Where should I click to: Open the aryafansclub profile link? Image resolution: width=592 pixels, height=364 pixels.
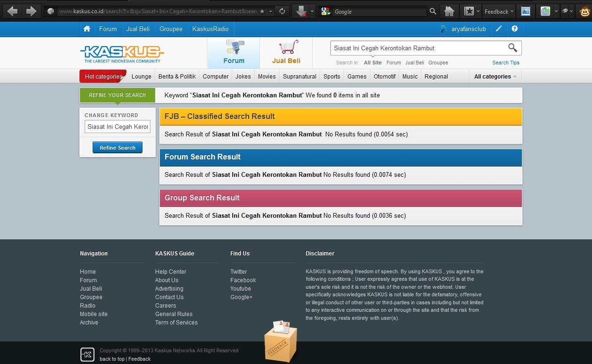(x=468, y=29)
